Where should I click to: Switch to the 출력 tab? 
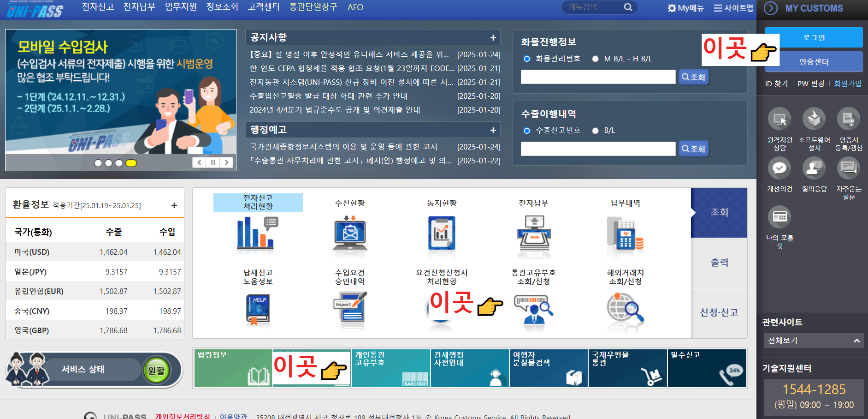click(719, 262)
